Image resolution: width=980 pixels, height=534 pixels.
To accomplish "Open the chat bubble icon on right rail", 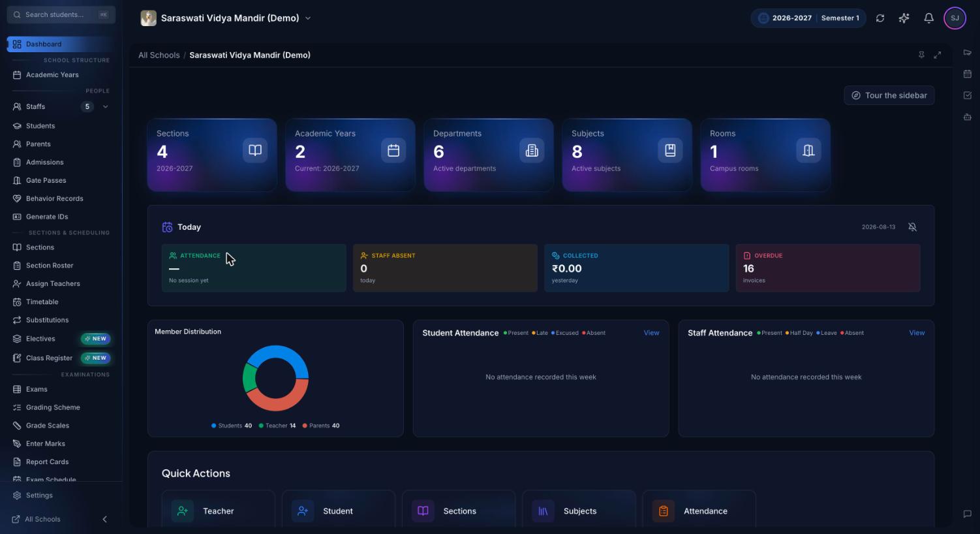I will click(x=968, y=514).
